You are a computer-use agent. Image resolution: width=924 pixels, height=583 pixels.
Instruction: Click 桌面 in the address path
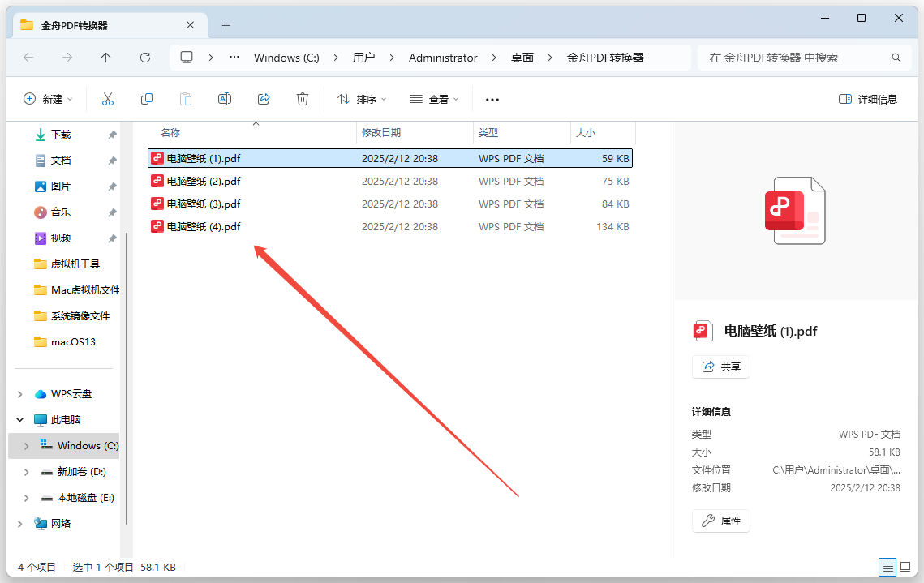click(522, 57)
